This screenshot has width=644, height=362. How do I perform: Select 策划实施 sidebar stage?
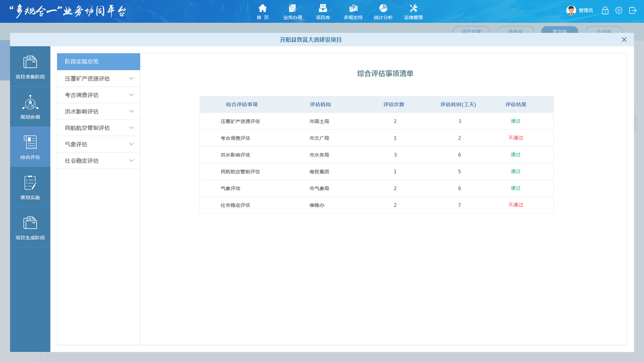point(30,187)
